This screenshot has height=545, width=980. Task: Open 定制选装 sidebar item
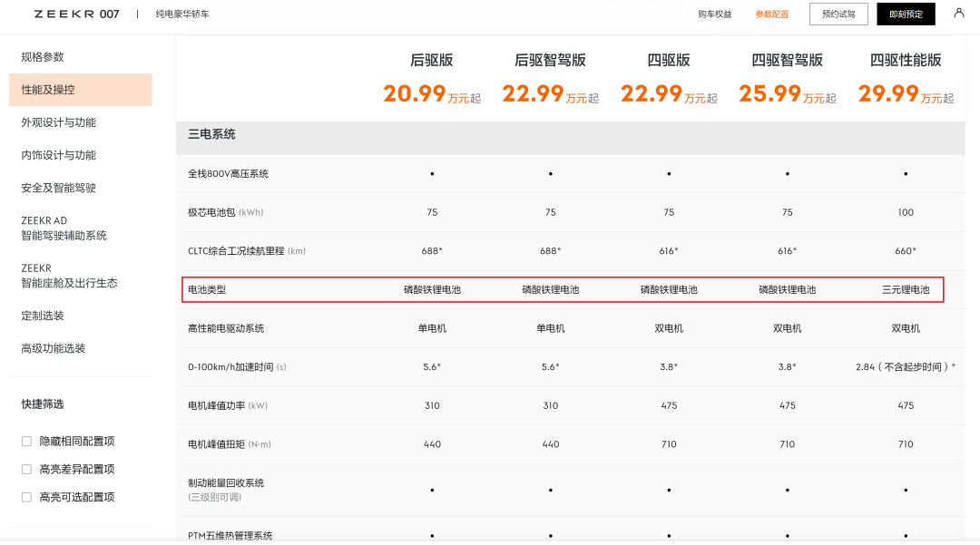43,316
